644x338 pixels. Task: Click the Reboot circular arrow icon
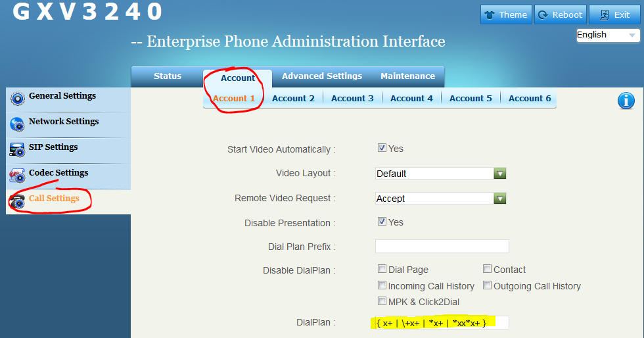543,15
